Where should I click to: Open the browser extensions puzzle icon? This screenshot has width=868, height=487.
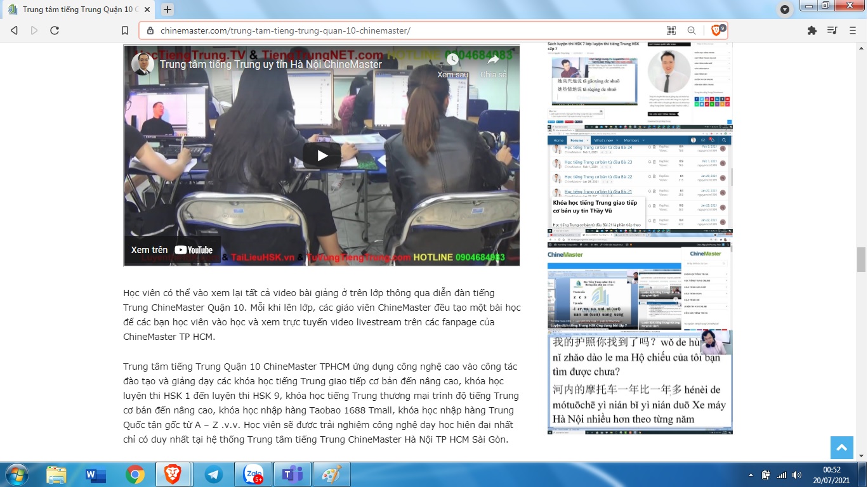[812, 30]
